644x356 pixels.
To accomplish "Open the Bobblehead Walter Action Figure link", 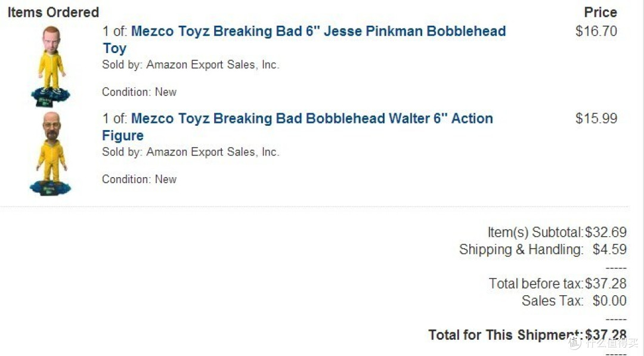I will click(x=298, y=127).
